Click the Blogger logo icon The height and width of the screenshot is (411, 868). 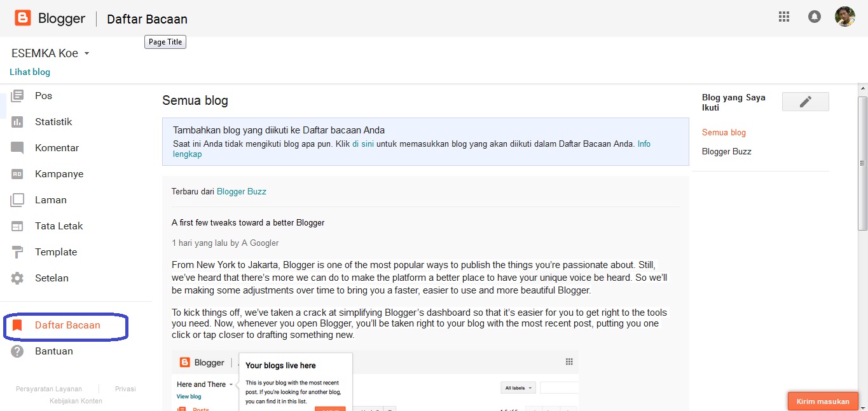point(23,18)
